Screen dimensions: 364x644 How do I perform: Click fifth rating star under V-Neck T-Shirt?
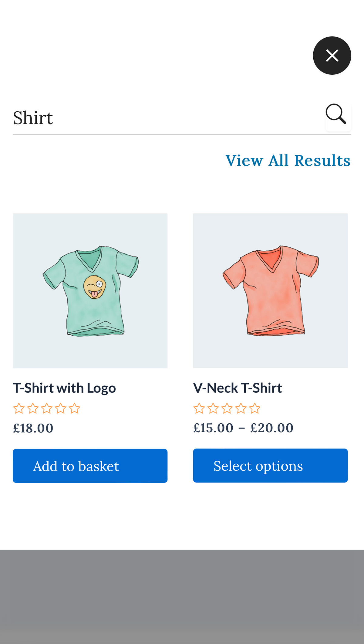click(x=255, y=408)
